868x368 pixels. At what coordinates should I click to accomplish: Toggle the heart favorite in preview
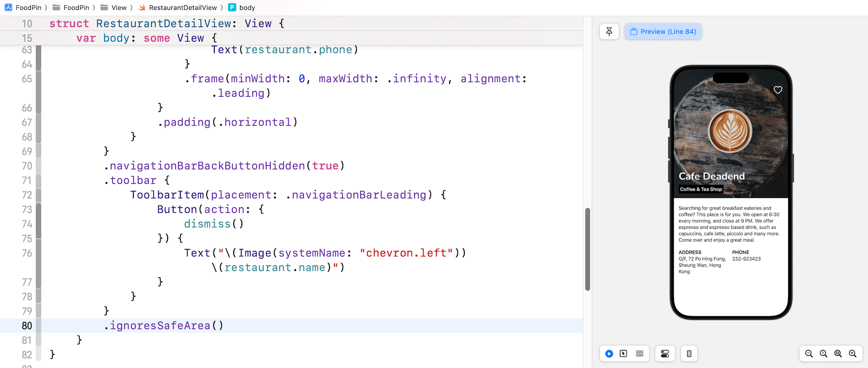[778, 90]
